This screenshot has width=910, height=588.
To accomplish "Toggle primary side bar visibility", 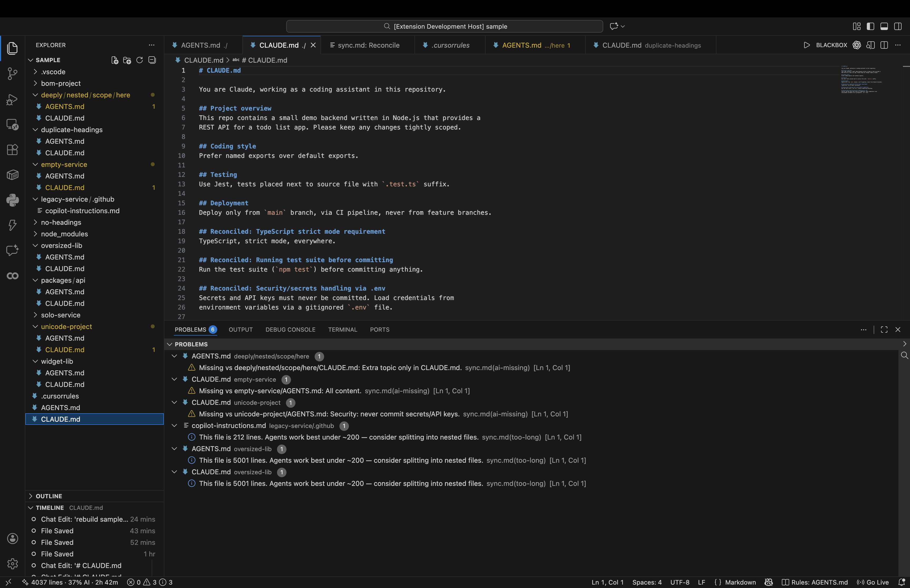I will coord(870,26).
